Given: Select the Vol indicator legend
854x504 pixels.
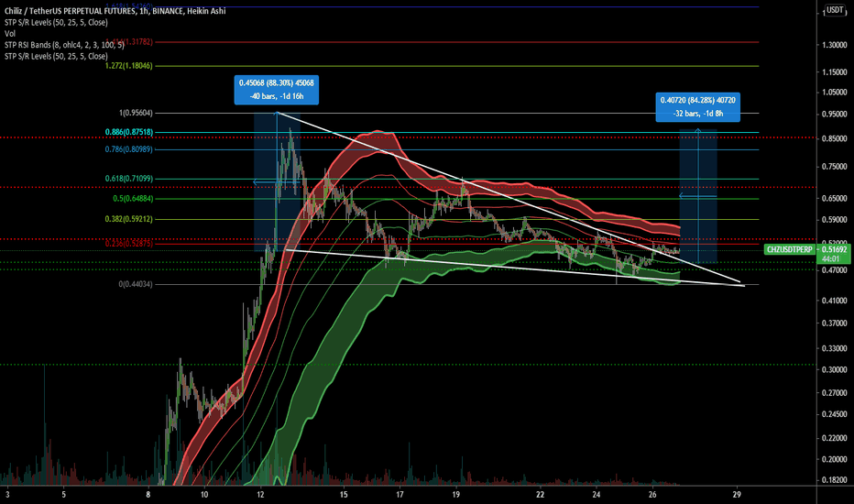Looking at the screenshot, I should click(x=10, y=33).
